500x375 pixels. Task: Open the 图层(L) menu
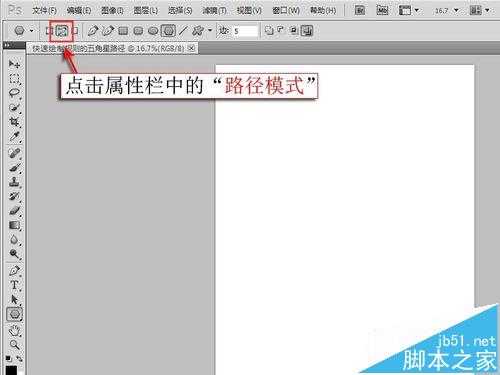point(146,11)
